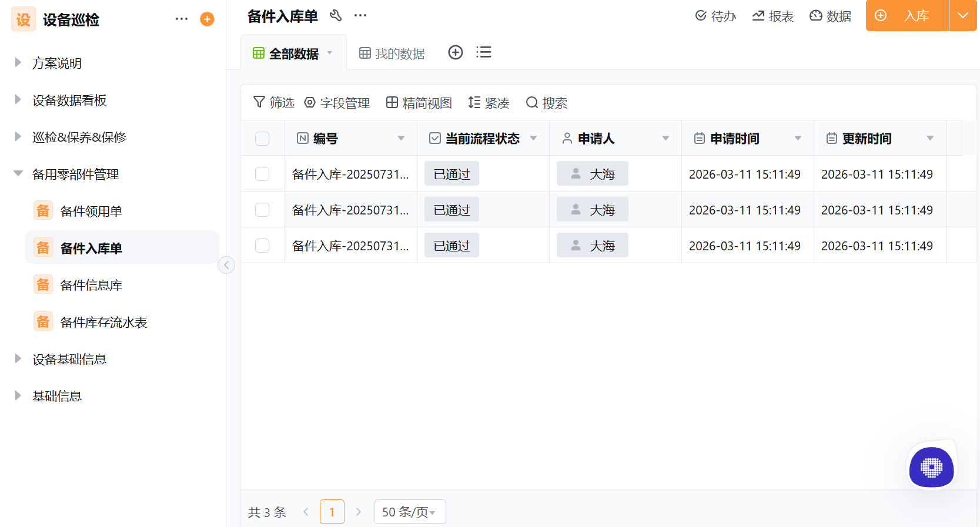
Task: Expand the 巡检&保养&保修 tree node
Action: coord(18,136)
